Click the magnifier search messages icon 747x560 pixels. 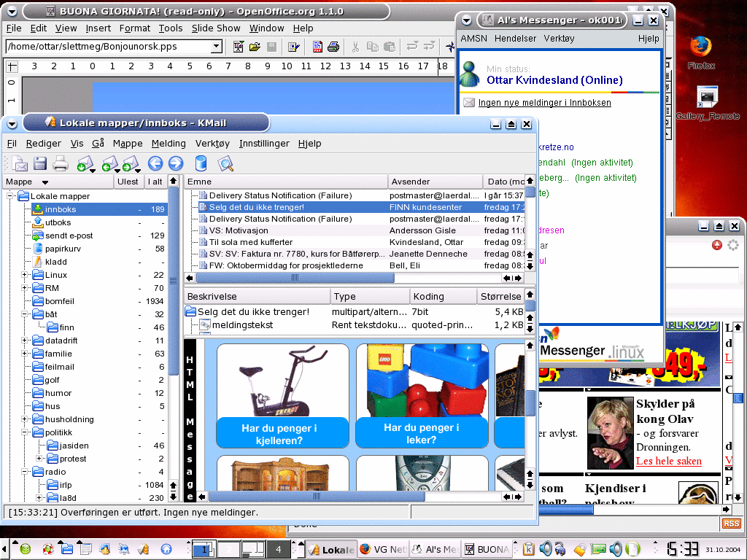click(x=225, y=164)
